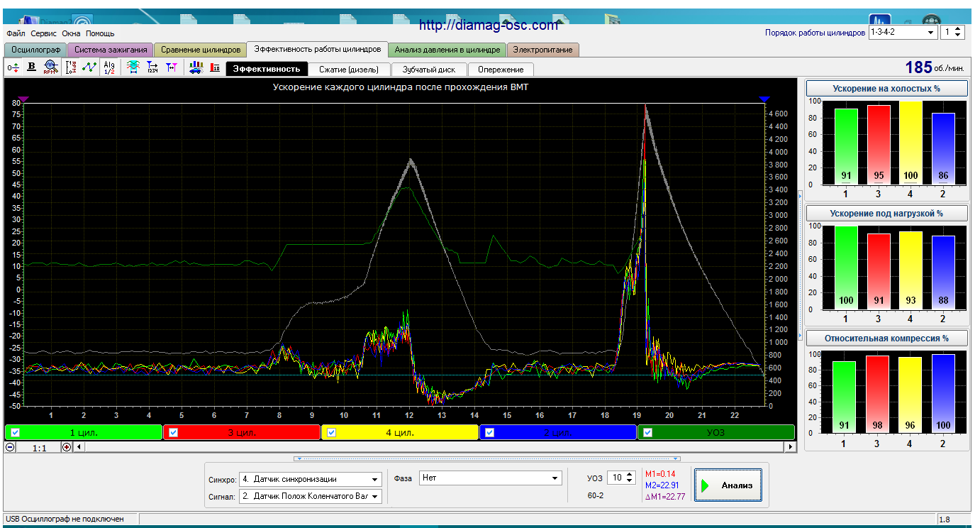The width and height of the screenshot is (980, 528).
Task: Click the car with bars chart icon
Action: coord(196,67)
